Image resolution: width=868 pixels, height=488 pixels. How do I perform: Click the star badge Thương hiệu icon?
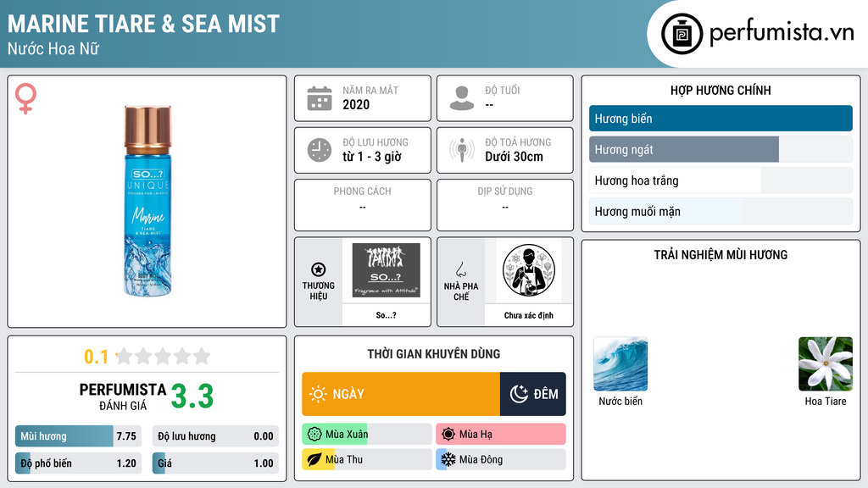coord(319,269)
